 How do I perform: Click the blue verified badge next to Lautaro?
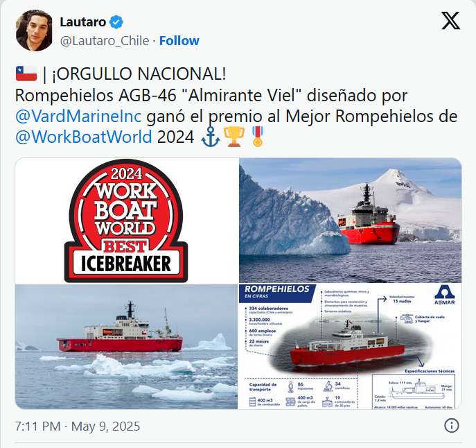coord(116,22)
